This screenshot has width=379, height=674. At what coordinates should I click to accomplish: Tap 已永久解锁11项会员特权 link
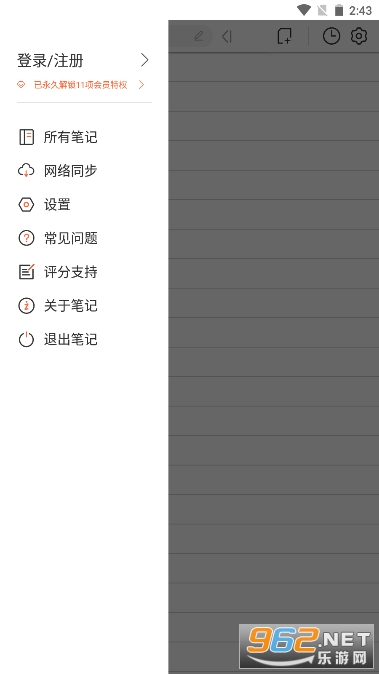pyautogui.click(x=80, y=85)
